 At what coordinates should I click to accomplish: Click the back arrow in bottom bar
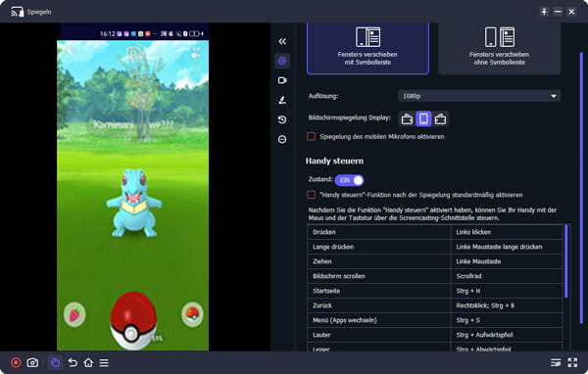(x=73, y=362)
